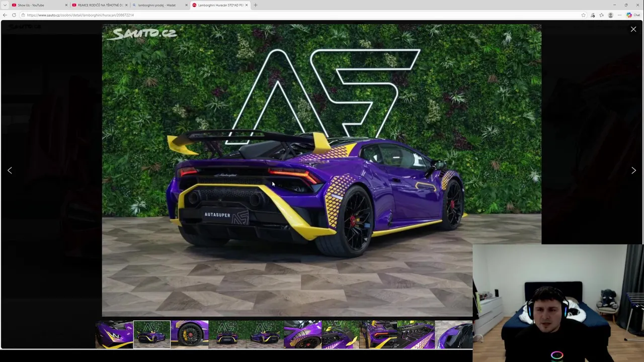Open Copilot Chat sidebar
Screen dimensions: 644x362
pos(633,15)
